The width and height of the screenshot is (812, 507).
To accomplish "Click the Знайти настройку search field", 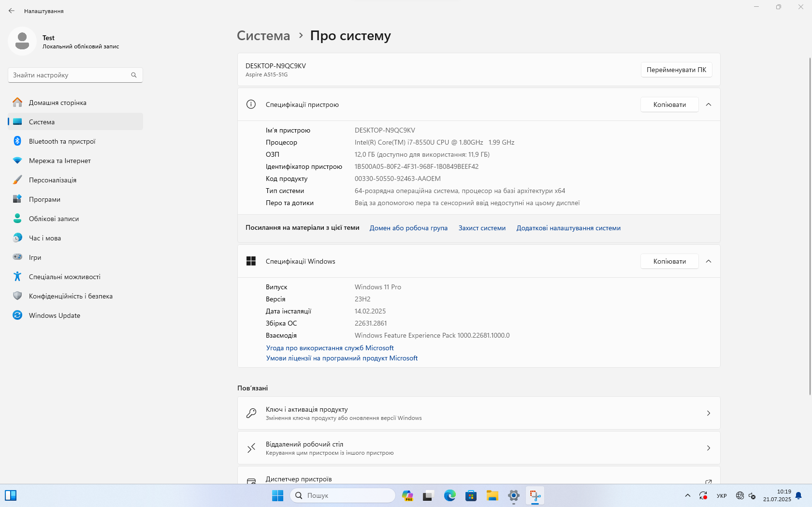I will coord(71,75).
